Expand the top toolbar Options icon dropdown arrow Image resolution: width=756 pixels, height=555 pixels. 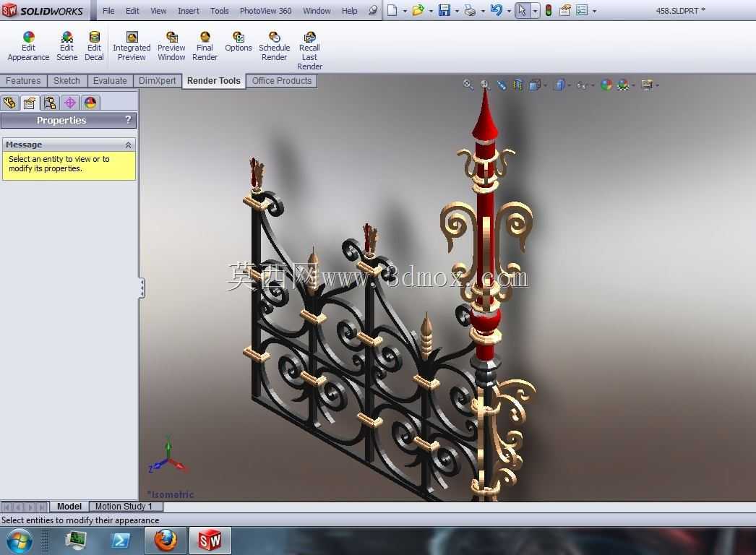pyautogui.click(x=594, y=11)
